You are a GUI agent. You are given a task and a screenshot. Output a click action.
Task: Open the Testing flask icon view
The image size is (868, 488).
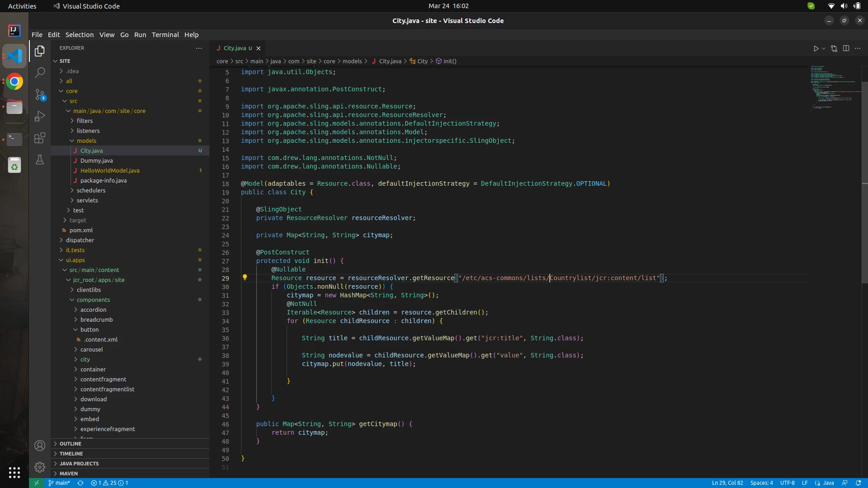pos(40,160)
